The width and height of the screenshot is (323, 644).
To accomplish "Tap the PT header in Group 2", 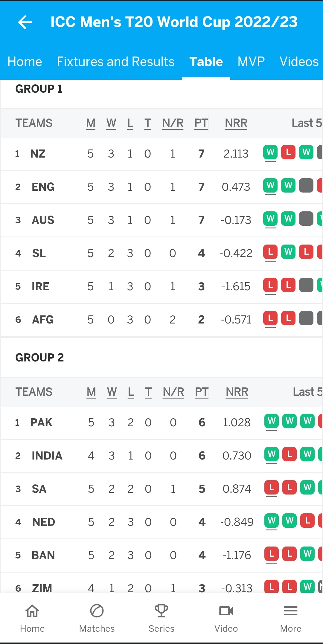I will pyautogui.click(x=202, y=392).
